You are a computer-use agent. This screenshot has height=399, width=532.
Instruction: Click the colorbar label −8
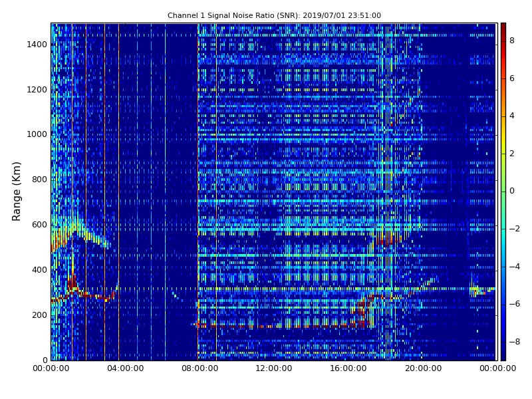coord(515,342)
